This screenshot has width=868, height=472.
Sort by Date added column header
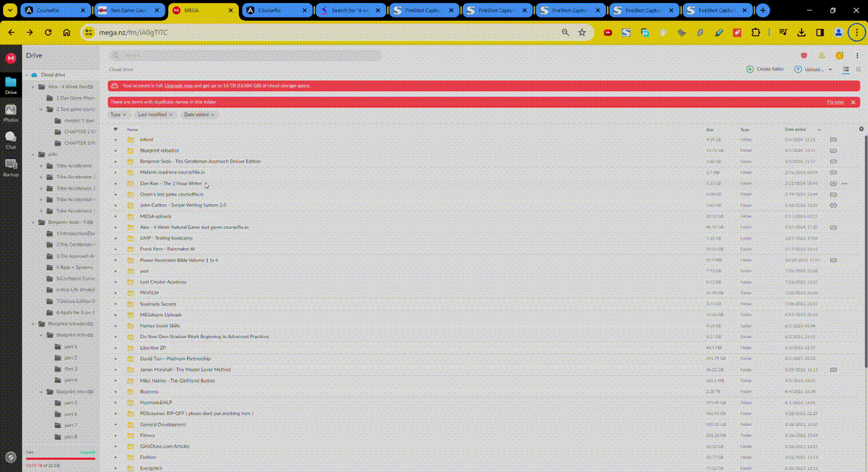(795, 129)
